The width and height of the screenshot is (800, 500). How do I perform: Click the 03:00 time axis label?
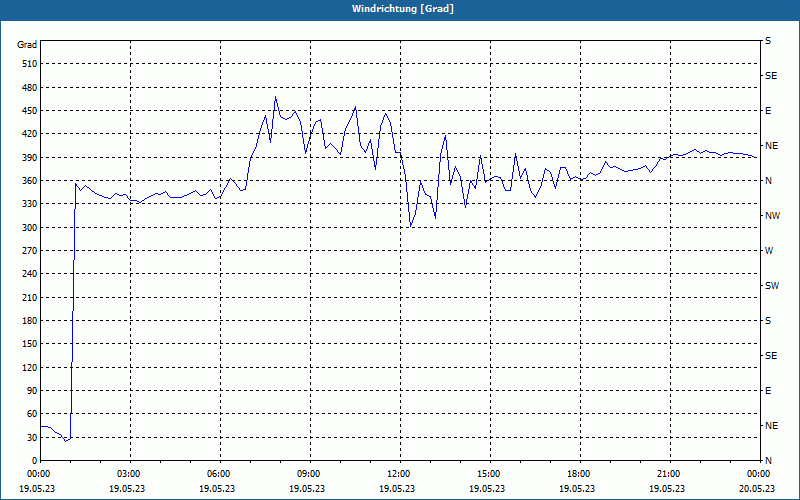pyautogui.click(x=130, y=474)
